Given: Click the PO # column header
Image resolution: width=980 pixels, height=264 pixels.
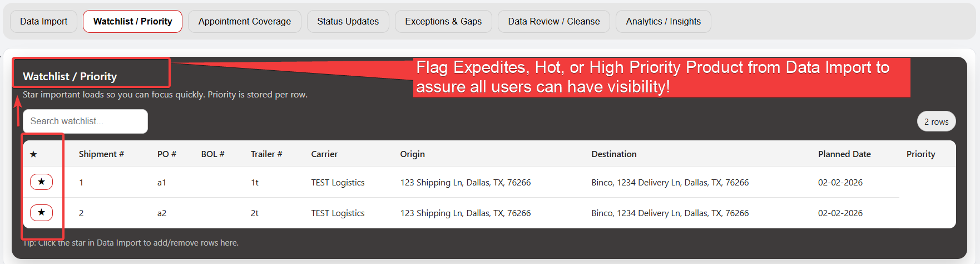Looking at the screenshot, I should 167,154.
